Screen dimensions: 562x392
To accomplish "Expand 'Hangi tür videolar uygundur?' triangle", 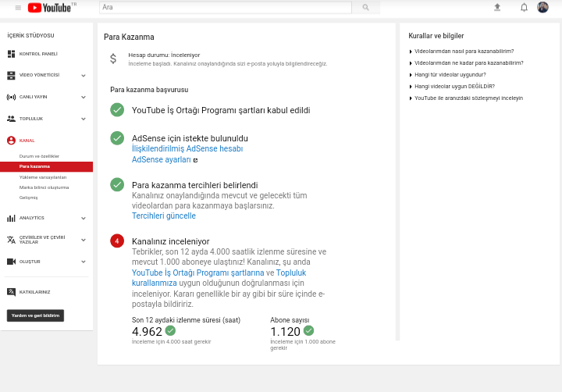I will pos(411,75).
